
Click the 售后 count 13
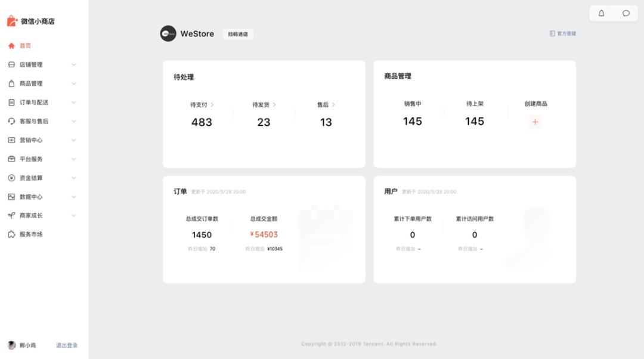pyautogui.click(x=326, y=122)
